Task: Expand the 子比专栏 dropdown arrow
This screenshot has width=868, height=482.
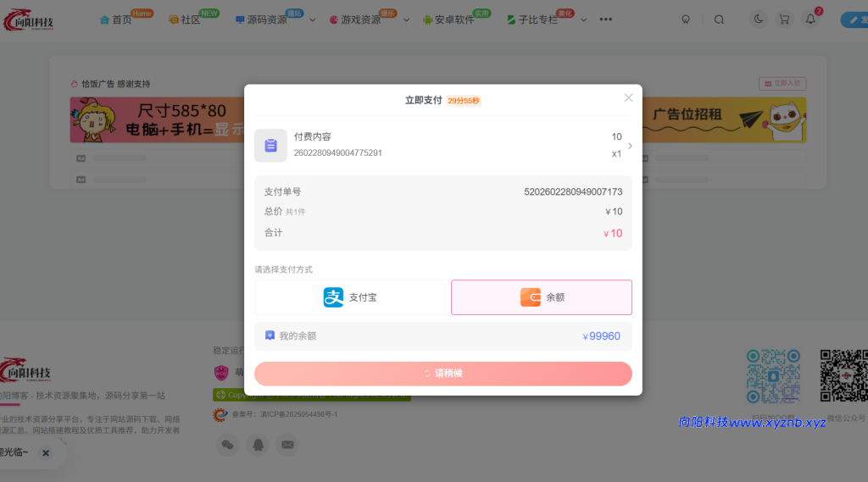Action: [583, 20]
